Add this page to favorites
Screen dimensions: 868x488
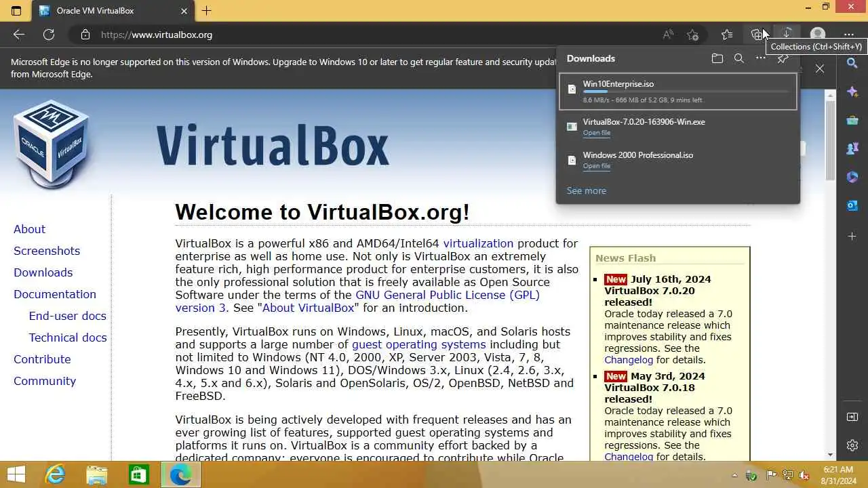point(692,35)
